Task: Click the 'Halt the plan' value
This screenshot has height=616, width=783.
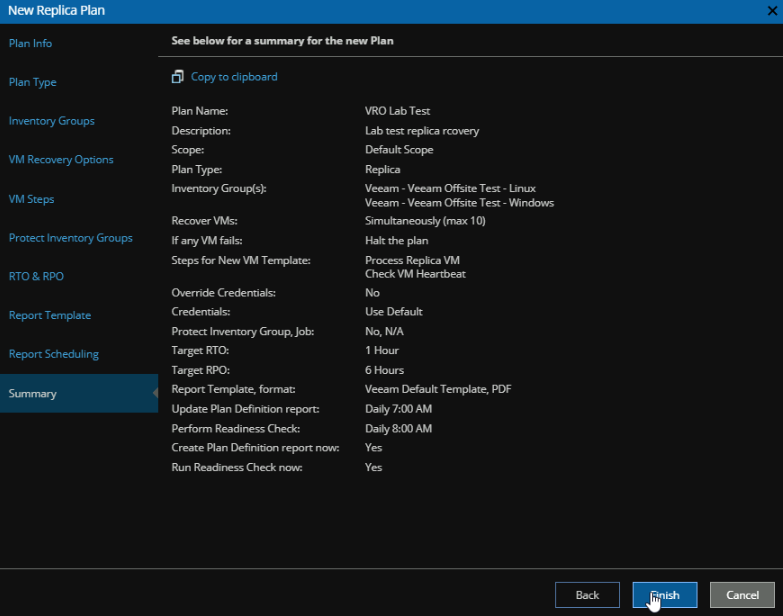Action: point(396,241)
